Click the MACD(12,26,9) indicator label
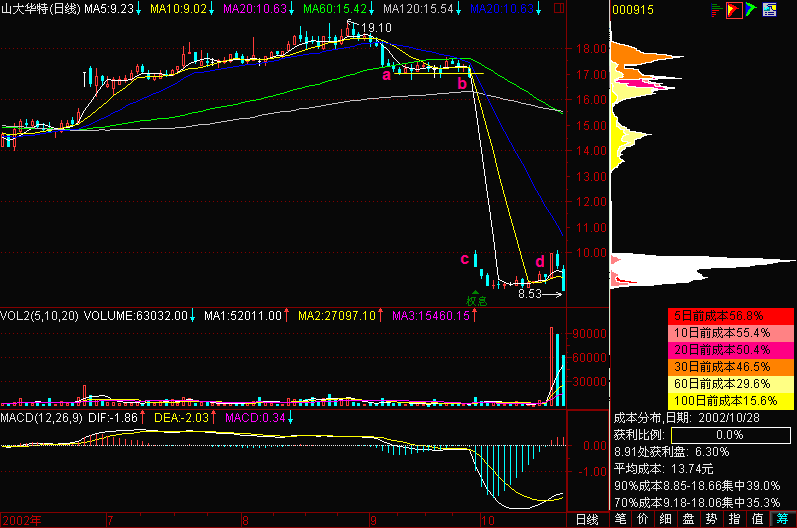This screenshot has width=797, height=528. pos(40,416)
